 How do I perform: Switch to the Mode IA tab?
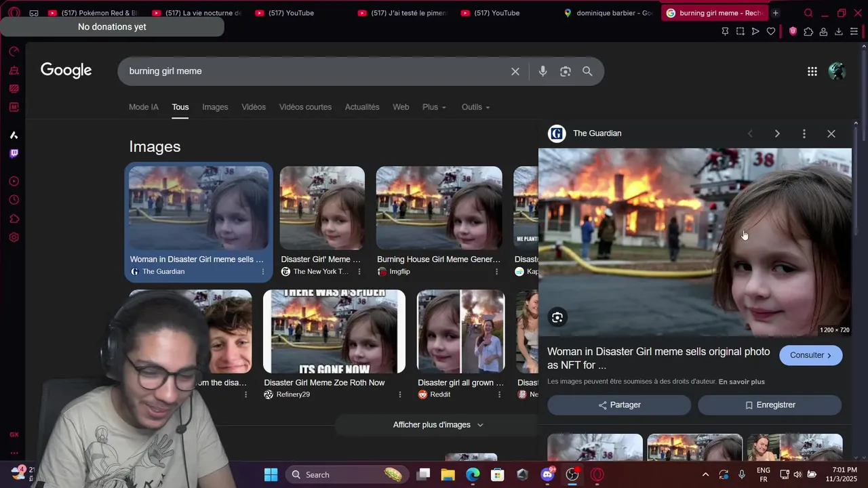click(144, 107)
